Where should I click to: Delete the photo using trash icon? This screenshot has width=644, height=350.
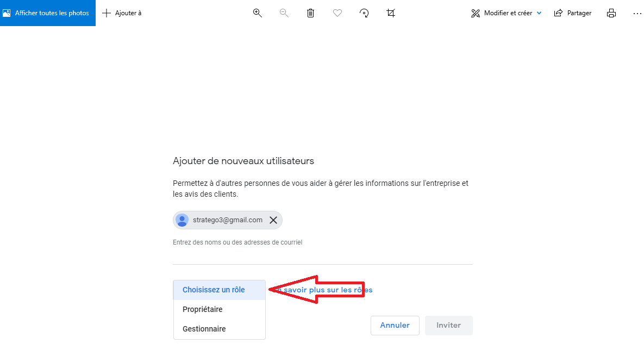tap(310, 12)
